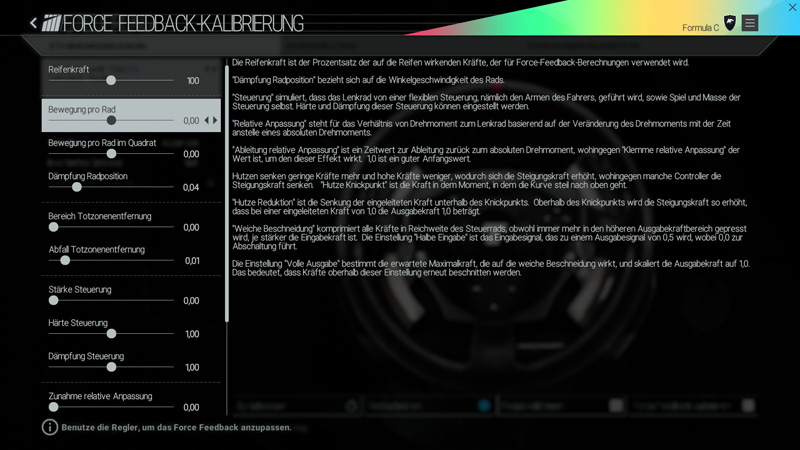
Task: Close the window with the X icon
Action: point(792,7)
